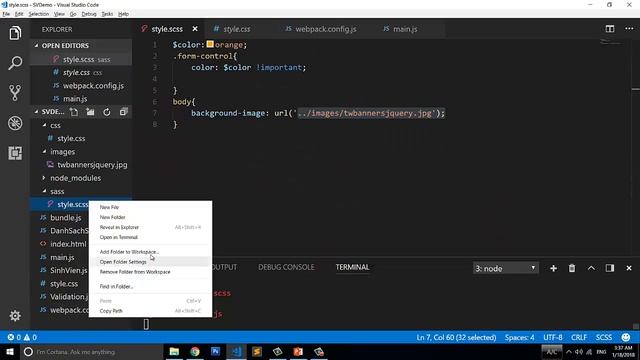Click the feedback smiley icon

coord(626,337)
